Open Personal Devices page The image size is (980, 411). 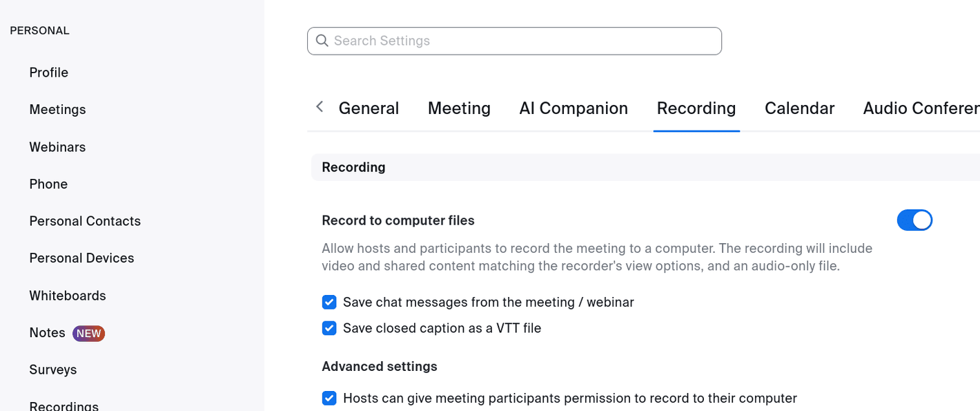click(x=81, y=258)
